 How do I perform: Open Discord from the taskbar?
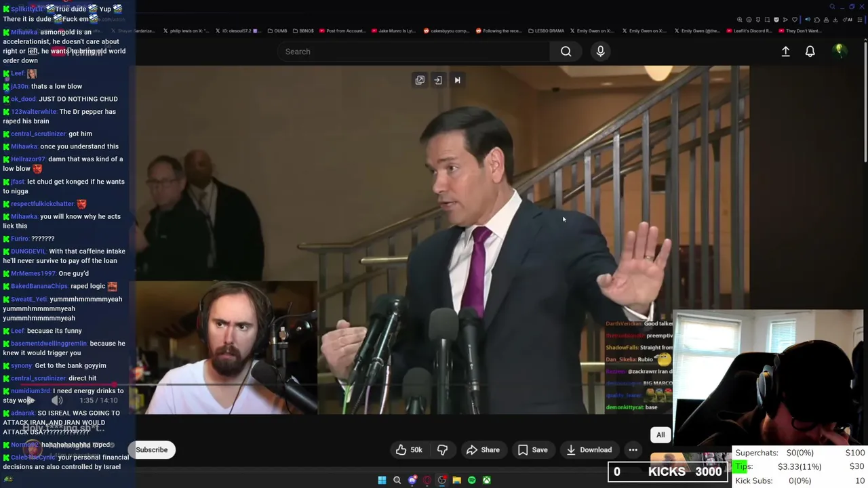[x=412, y=480]
